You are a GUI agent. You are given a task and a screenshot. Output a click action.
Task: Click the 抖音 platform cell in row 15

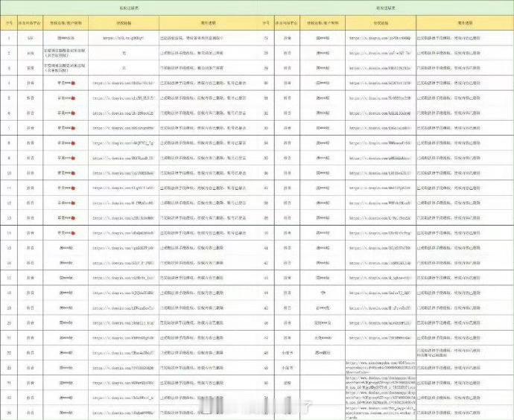click(30, 248)
